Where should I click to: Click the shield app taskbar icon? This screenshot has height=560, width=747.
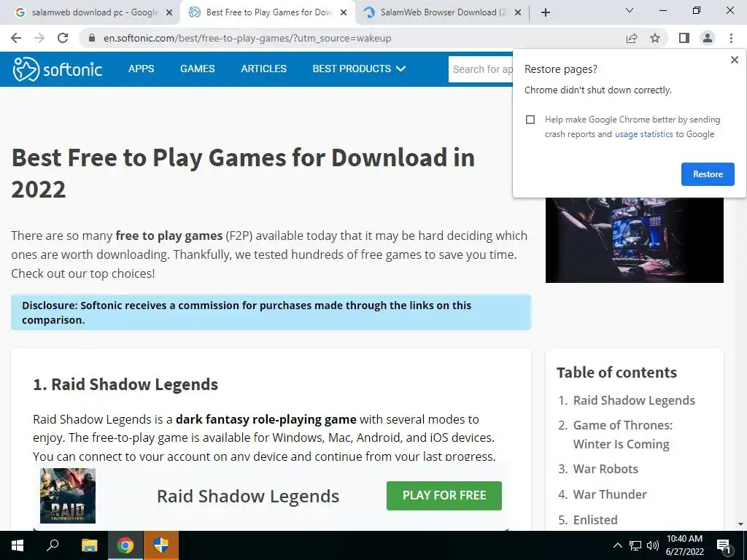[x=161, y=545]
